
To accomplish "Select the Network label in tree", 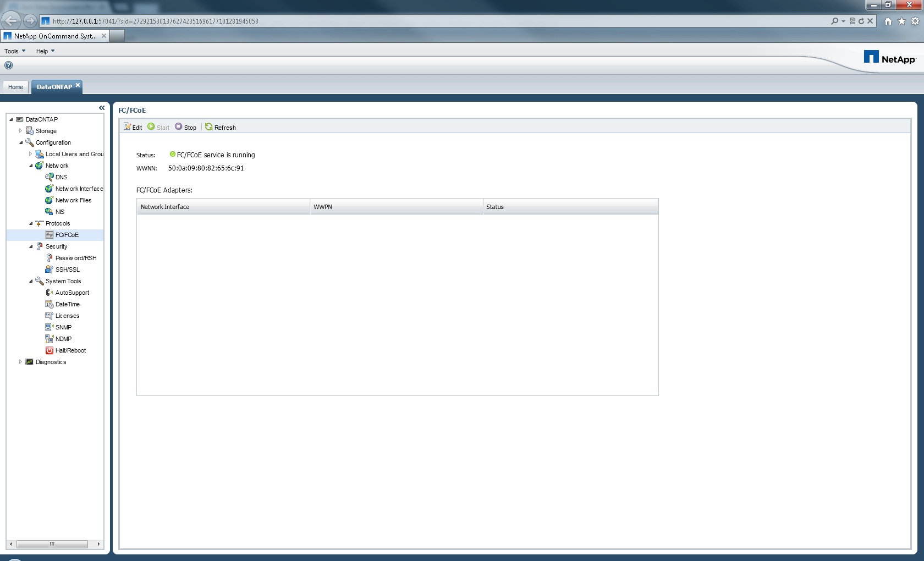I will point(57,166).
